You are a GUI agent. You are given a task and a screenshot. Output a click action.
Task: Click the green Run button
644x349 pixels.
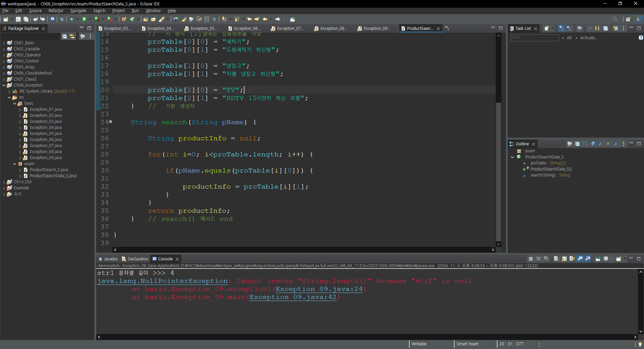tap(84, 19)
